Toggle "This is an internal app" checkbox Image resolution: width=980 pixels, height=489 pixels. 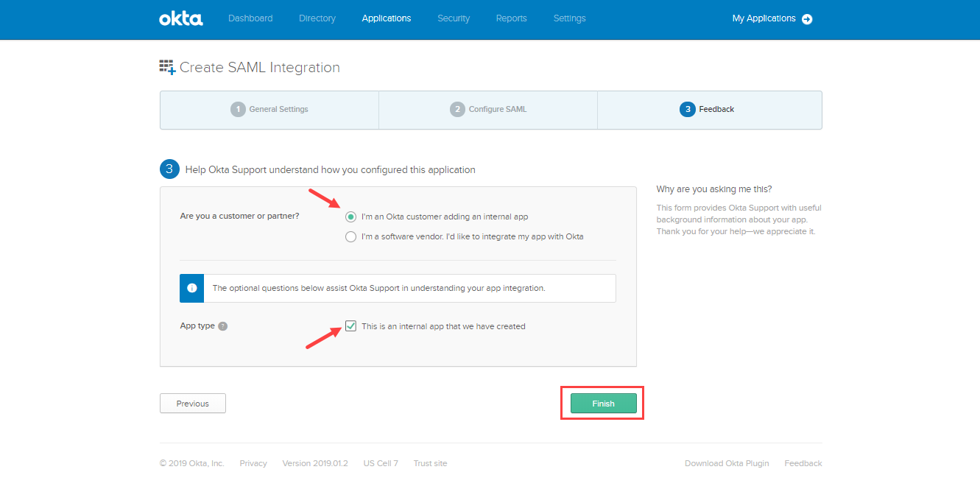(351, 326)
